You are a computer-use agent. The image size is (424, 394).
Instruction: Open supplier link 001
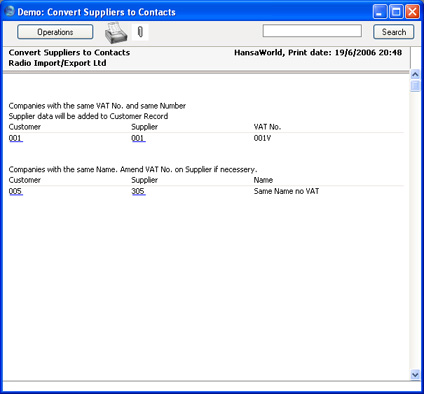(x=138, y=138)
